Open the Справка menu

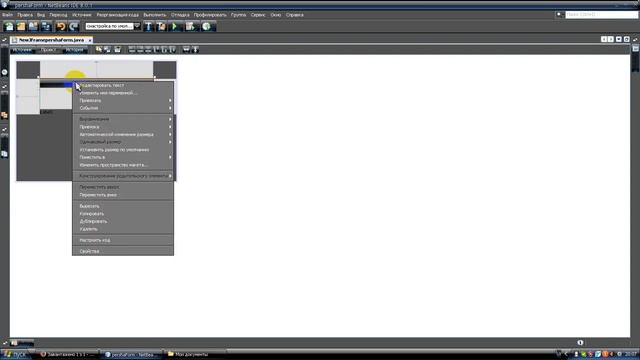tap(294, 15)
